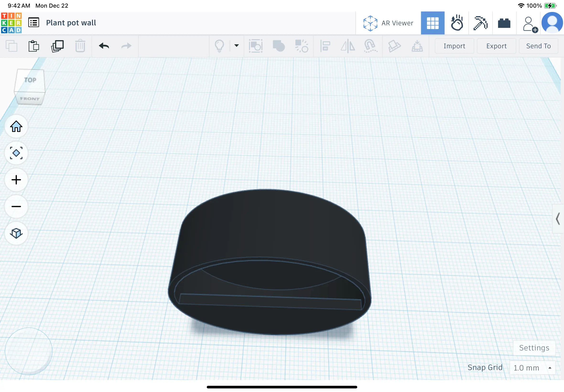Open the Bricks view
Viewport: 564px width, 392px height.
504,23
